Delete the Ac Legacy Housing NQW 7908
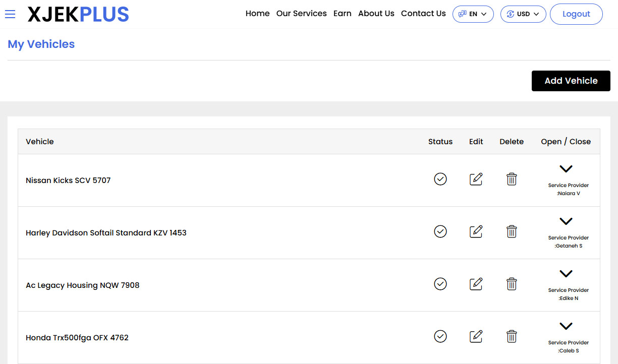This screenshot has height=364, width=618. pos(512,284)
